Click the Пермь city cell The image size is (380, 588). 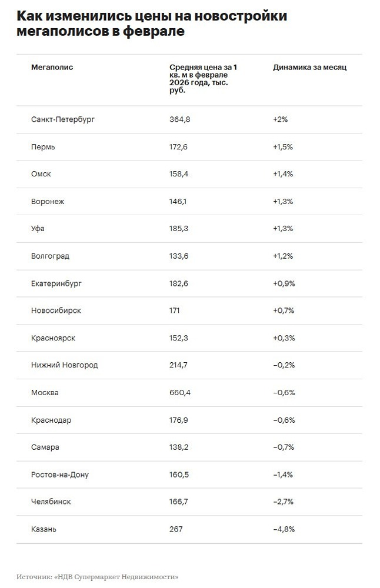point(43,147)
